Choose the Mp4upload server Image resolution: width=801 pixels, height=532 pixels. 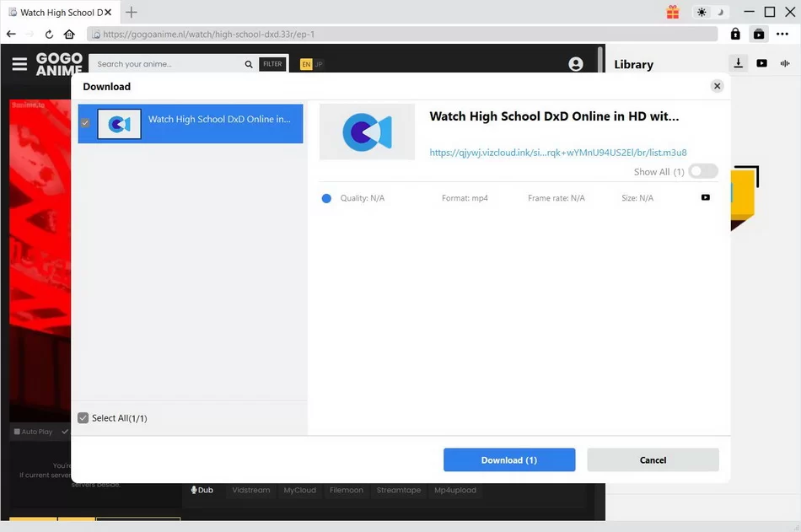pos(455,490)
